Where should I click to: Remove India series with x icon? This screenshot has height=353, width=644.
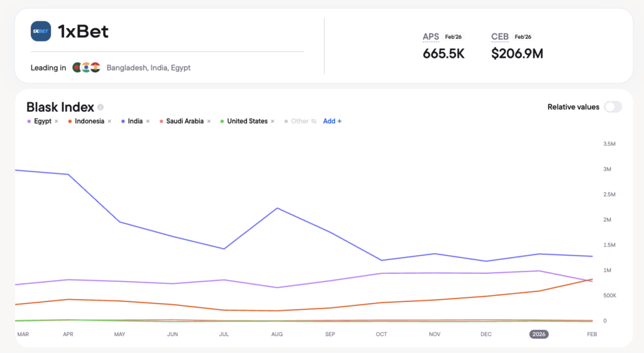click(x=148, y=121)
